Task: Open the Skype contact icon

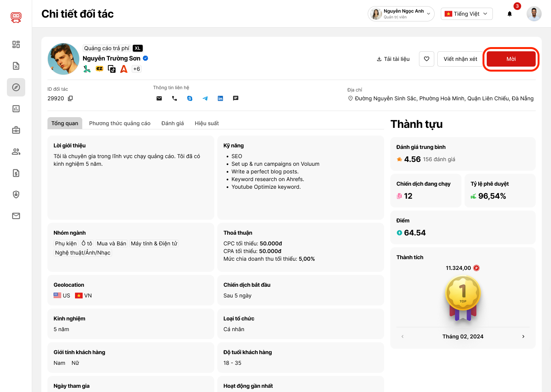Action: [x=190, y=98]
